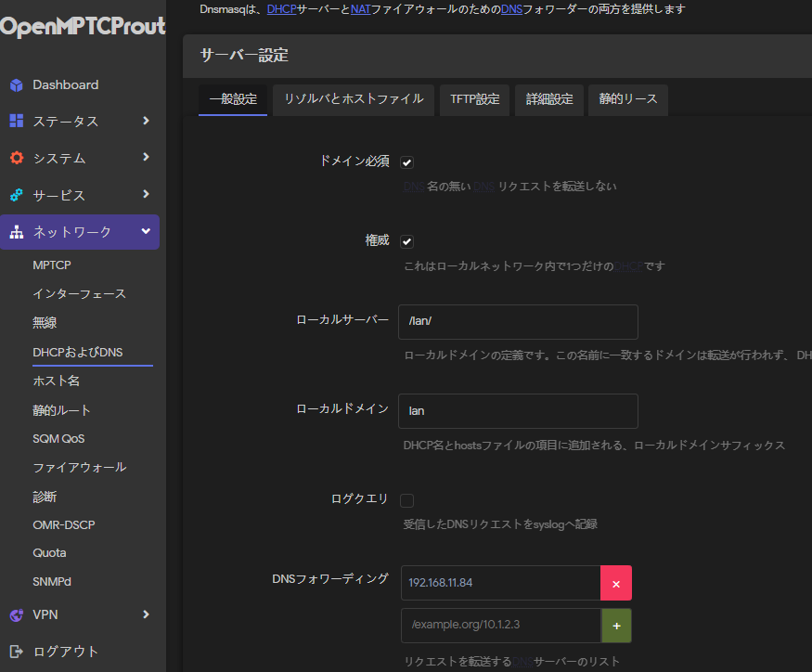Disable the ドメイン必須 checkbox

click(x=406, y=162)
